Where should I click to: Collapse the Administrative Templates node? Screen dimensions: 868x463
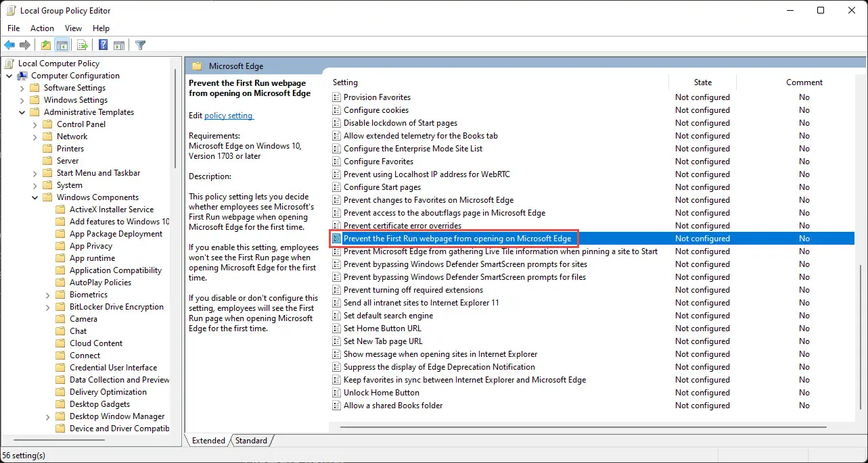22,112
